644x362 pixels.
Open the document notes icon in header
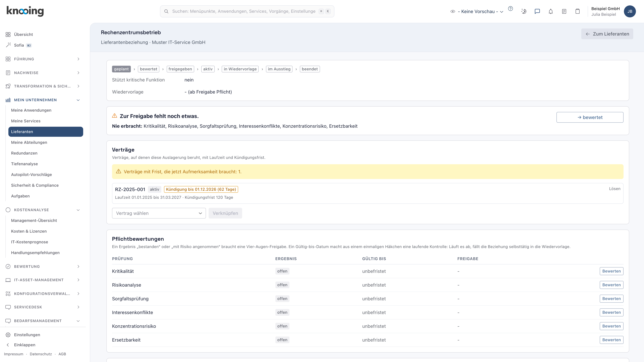(x=564, y=11)
